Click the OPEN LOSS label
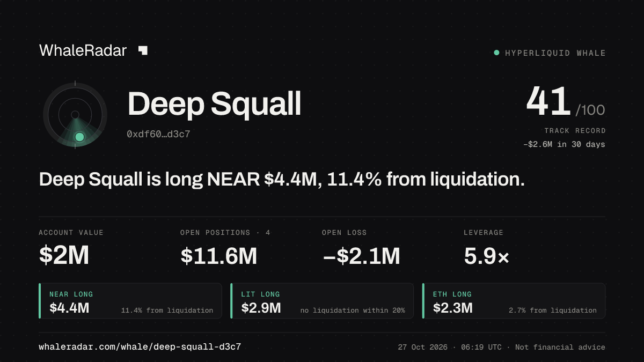This screenshot has height=362, width=644. (345, 233)
